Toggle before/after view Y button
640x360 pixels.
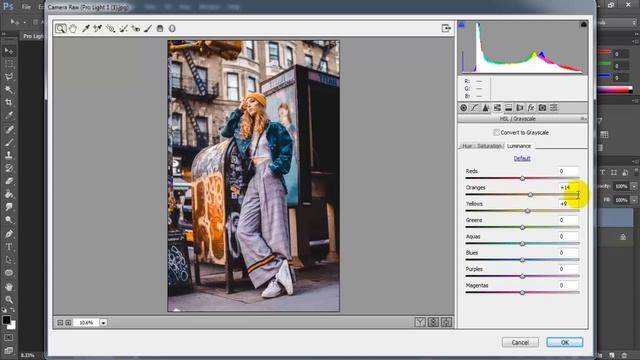pyautogui.click(x=420, y=322)
